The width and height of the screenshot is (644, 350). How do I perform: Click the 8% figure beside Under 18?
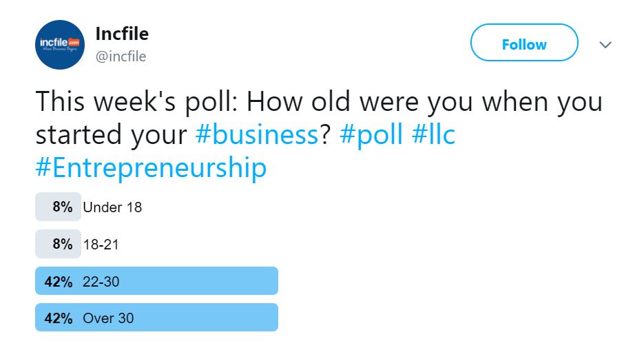(62, 207)
